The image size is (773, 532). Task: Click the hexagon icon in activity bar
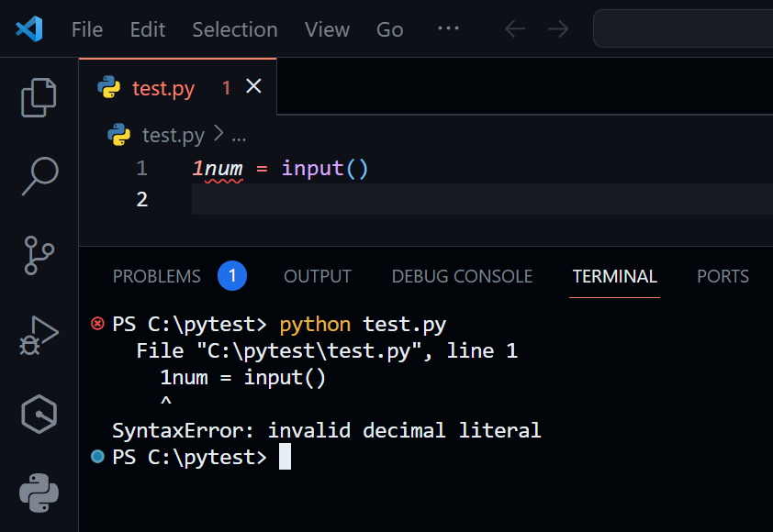pos(39,416)
